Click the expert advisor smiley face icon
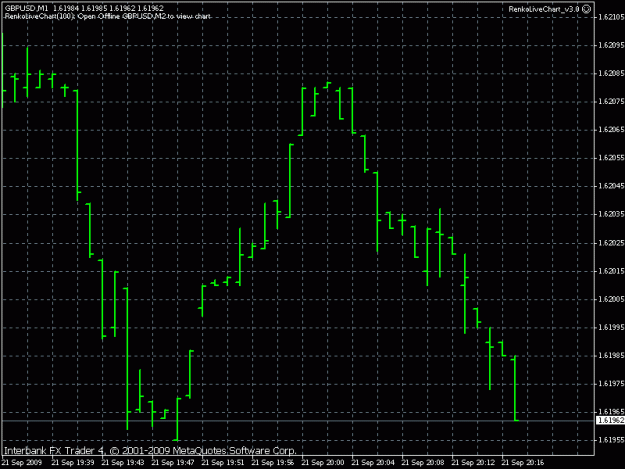This screenshot has height=469, width=625. [586, 9]
